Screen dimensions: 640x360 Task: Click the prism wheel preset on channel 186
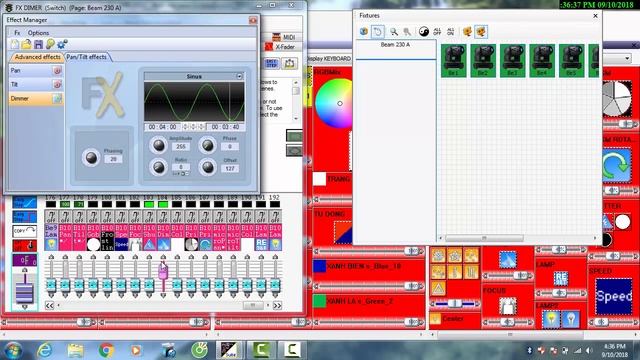191,244
